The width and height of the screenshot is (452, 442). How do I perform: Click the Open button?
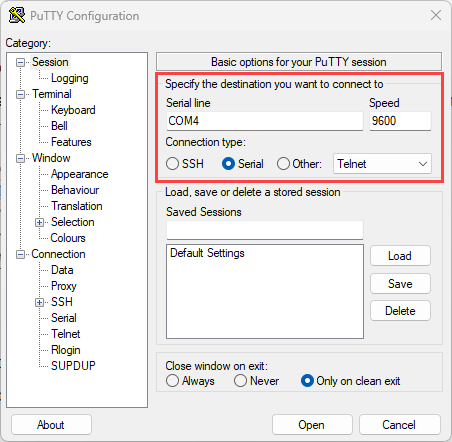[x=312, y=425]
